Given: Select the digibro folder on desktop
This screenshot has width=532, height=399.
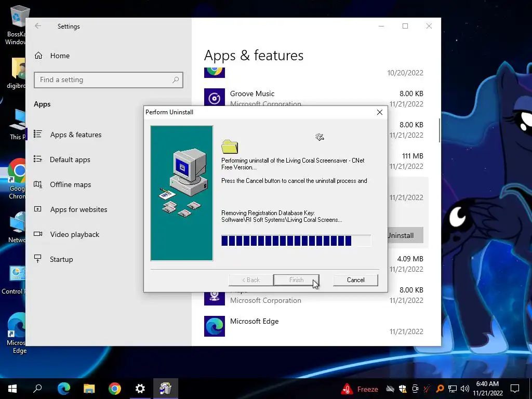Looking at the screenshot, I should [16, 73].
